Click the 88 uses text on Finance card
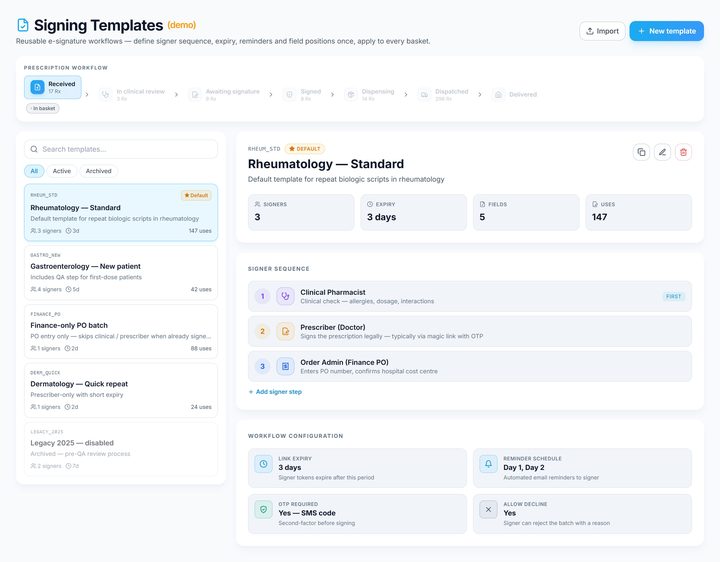Image resolution: width=720 pixels, height=562 pixels. pos(201,348)
